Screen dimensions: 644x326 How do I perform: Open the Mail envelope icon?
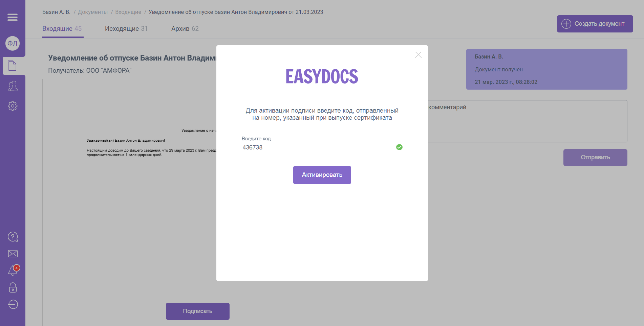pos(13,254)
